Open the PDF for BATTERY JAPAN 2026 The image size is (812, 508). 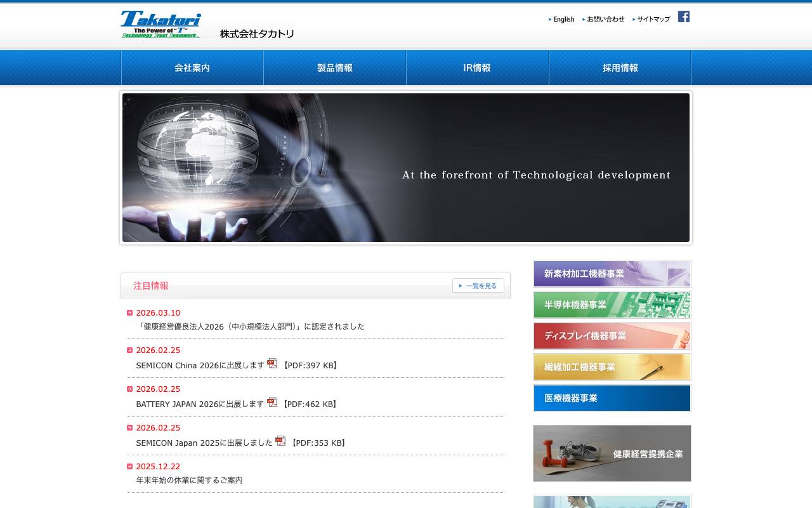coord(272,402)
